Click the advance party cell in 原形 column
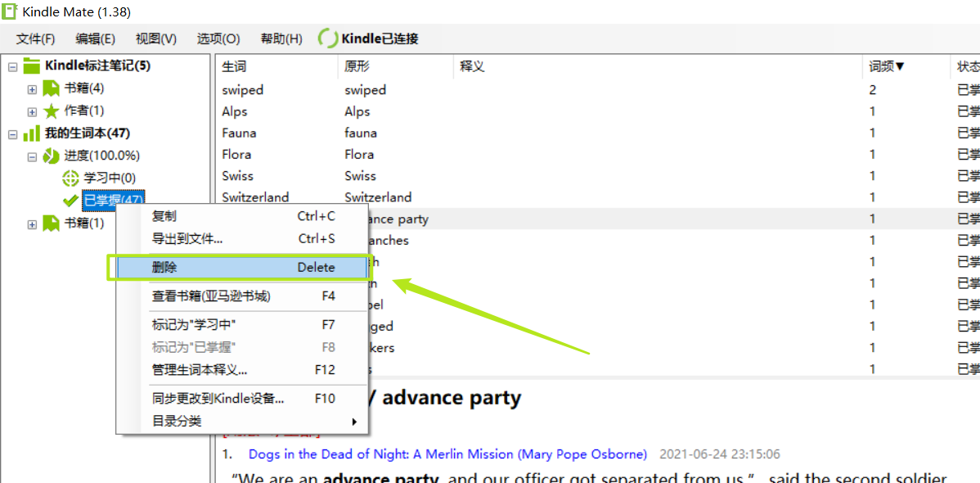Viewport: 980px width, 483px height. click(398, 219)
